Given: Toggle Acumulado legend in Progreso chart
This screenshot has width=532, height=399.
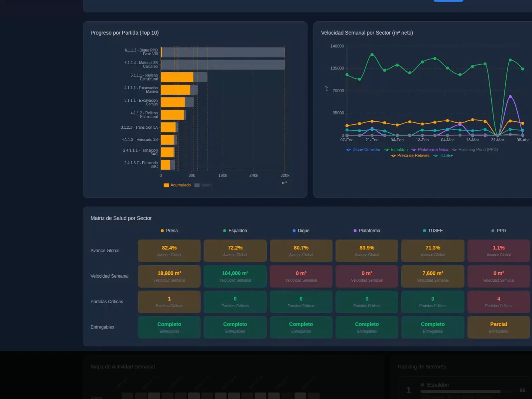Looking at the screenshot, I should pos(177,185).
